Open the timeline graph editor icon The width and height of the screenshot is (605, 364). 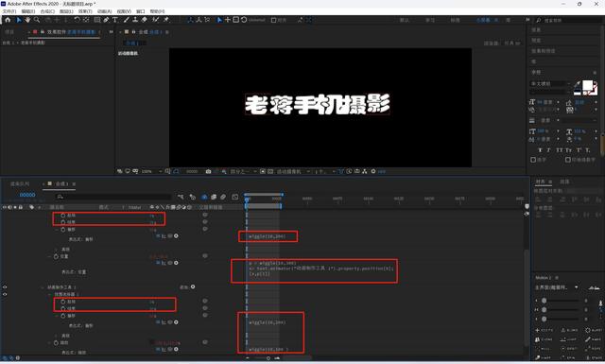click(x=235, y=197)
